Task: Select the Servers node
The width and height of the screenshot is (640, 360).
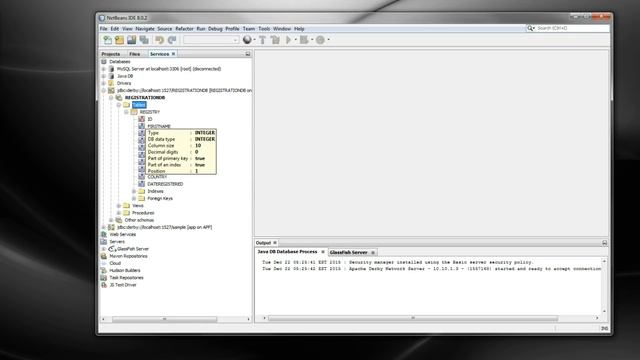Action: (x=117, y=242)
